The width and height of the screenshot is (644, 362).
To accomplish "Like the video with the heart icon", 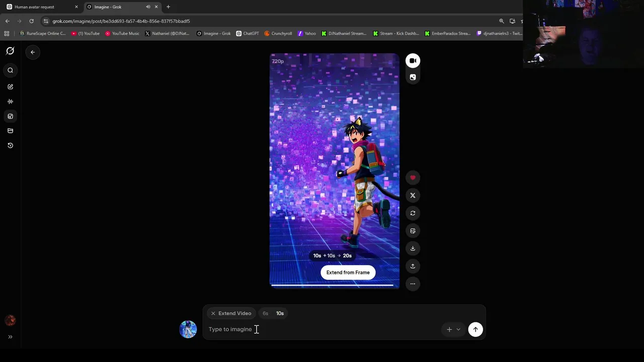I will (413, 177).
